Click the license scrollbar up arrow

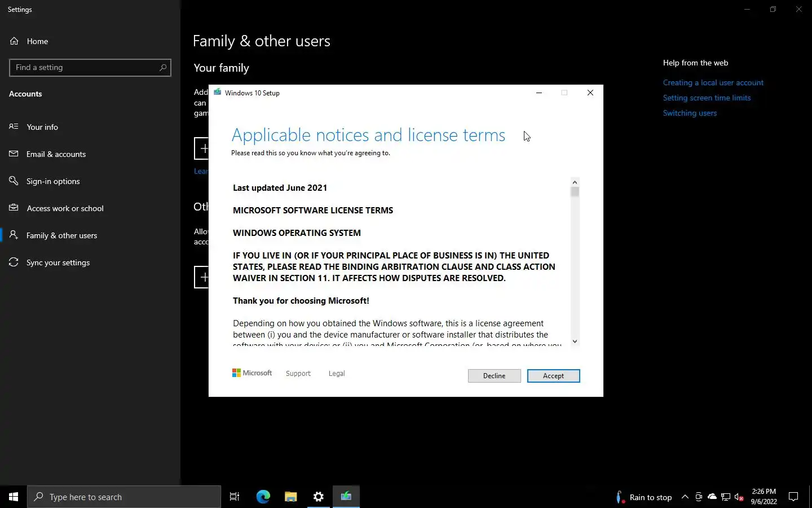click(x=575, y=182)
